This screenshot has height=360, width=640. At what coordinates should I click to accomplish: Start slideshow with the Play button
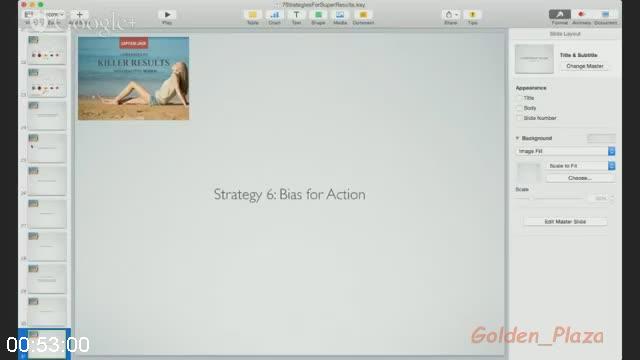pyautogui.click(x=167, y=15)
